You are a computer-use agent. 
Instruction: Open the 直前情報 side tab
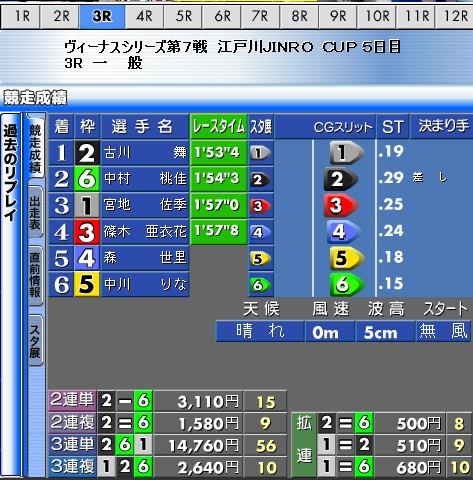(35, 275)
